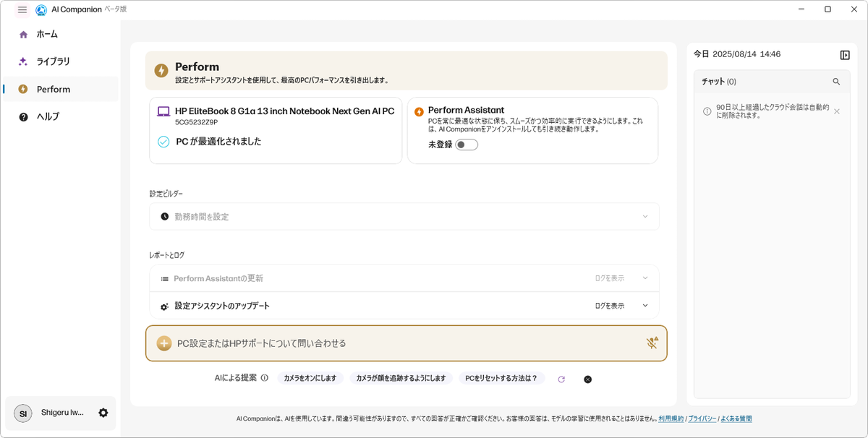Dismiss AI suggestions with the black X icon

pyautogui.click(x=588, y=379)
